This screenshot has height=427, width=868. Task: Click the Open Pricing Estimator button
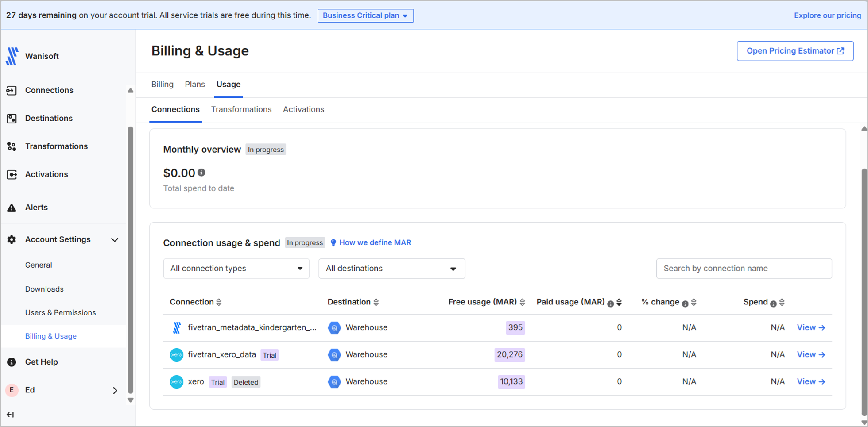(795, 51)
